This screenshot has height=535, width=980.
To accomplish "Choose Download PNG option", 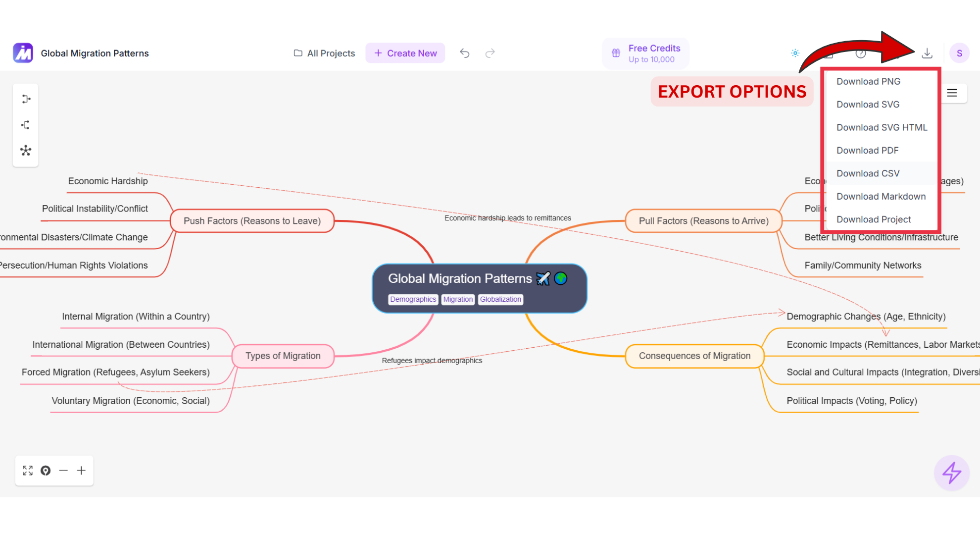I will (x=868, y=81).
